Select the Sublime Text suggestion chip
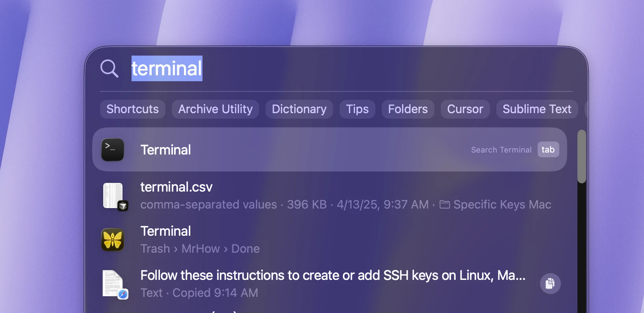The height and width of the screenshot is (313, 644). (537, 109)
